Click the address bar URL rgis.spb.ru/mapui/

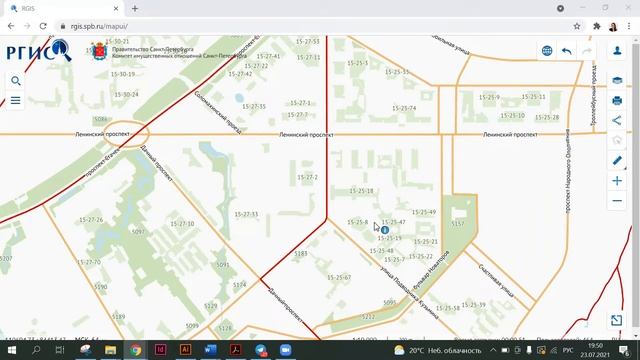(x=99, y=26)
